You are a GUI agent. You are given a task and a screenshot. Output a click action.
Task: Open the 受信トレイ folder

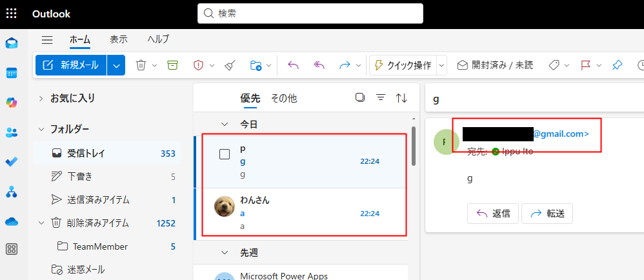click(106, 154)
